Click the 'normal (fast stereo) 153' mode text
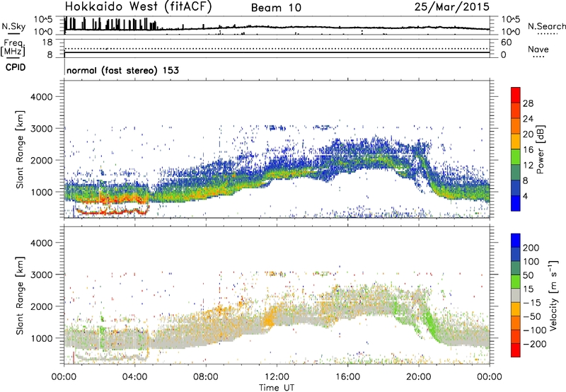The image size is (566, 392). point(122,70)
